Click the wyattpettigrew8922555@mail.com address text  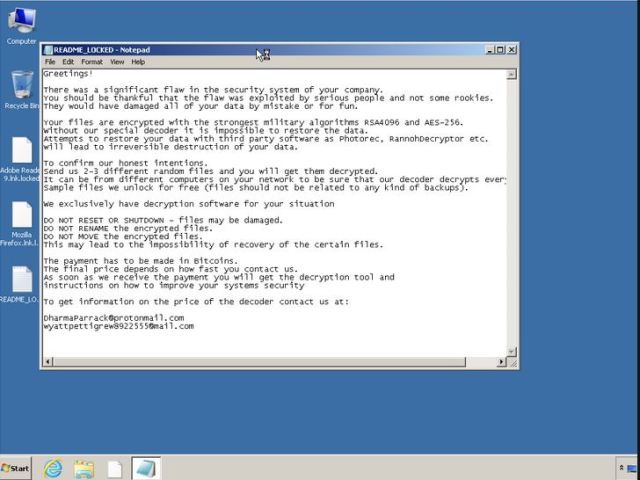[x=118, y=326]
